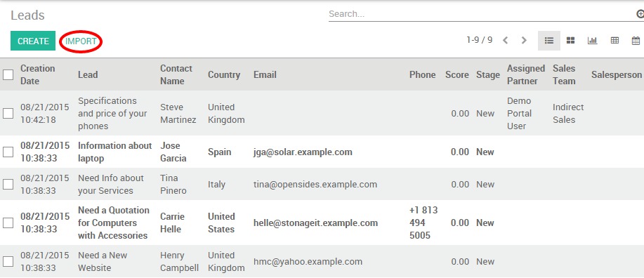Expand advanced search options icon
Screen dimensions: 644x278
[x=640, y=14]
